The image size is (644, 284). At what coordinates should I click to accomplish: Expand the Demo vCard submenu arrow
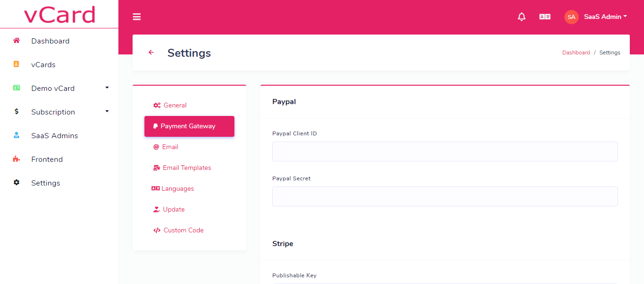[x=107, y=88]
